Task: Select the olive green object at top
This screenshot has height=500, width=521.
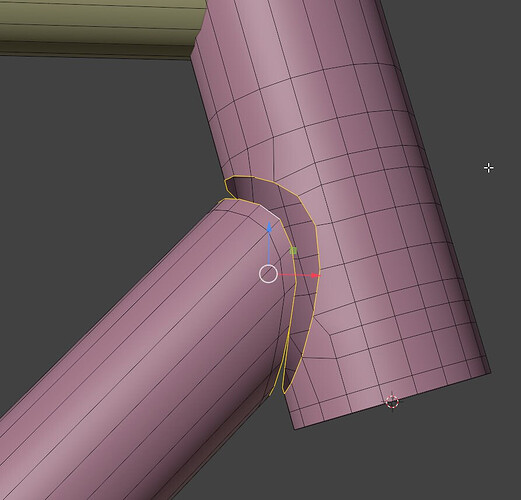Action: pyautogui.click(x=97, y=28)
